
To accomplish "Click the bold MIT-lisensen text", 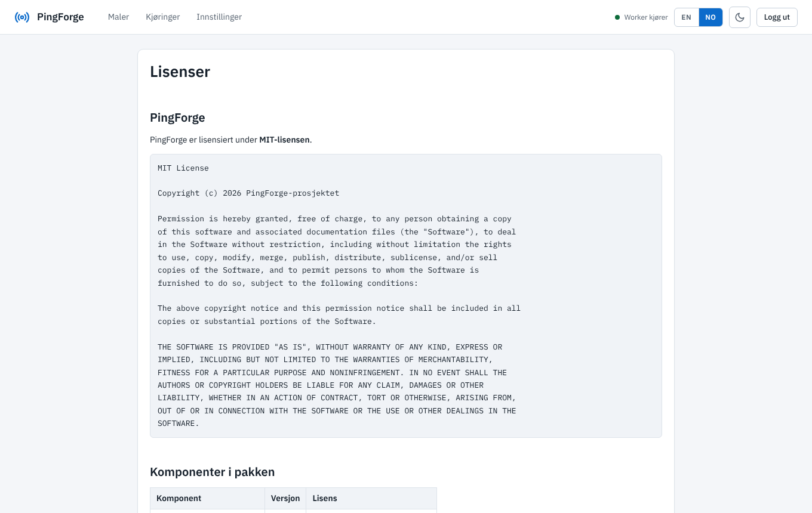I will point(284,140).
